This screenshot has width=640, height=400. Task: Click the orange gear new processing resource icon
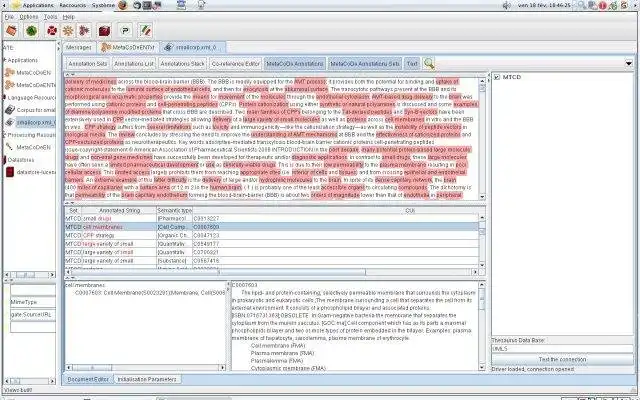[x=68, y=31]
